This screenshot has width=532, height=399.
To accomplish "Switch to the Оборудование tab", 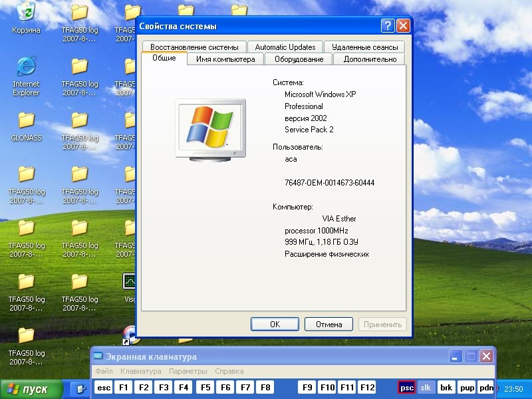I will (x=299, y=59).
